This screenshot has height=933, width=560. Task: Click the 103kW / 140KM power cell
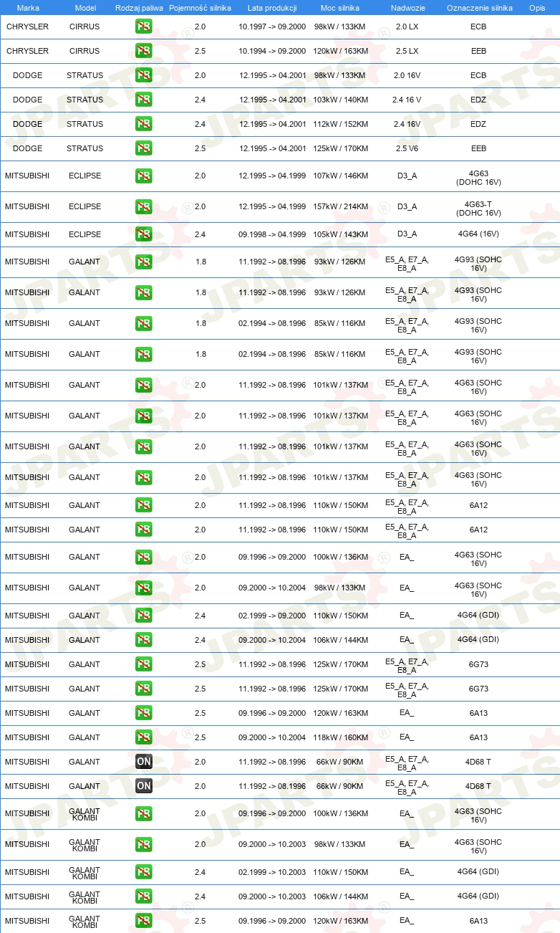pyautogui.click(x=341, y=100)
